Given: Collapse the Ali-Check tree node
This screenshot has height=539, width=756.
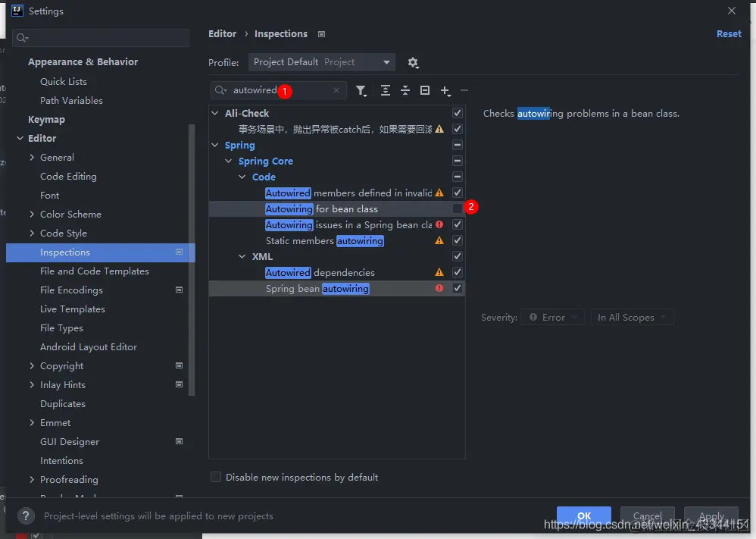Looking at the screenshot, I should click(215, 113).
